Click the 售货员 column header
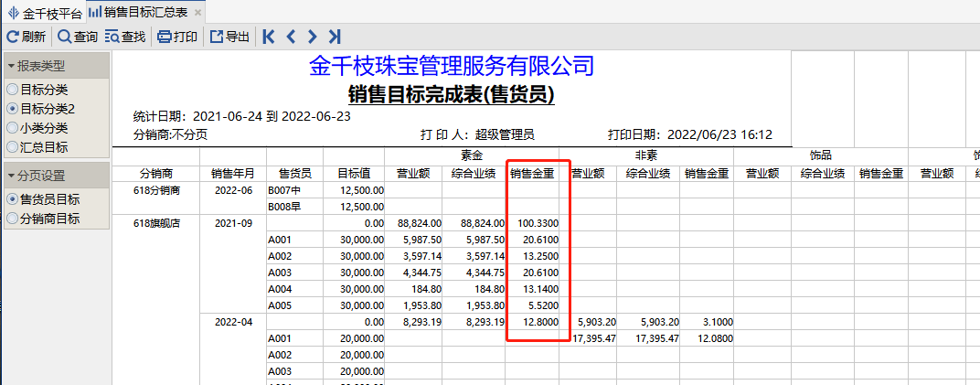Image resolution: width=980 pixels, height=385 pixels. coord(294,174)
